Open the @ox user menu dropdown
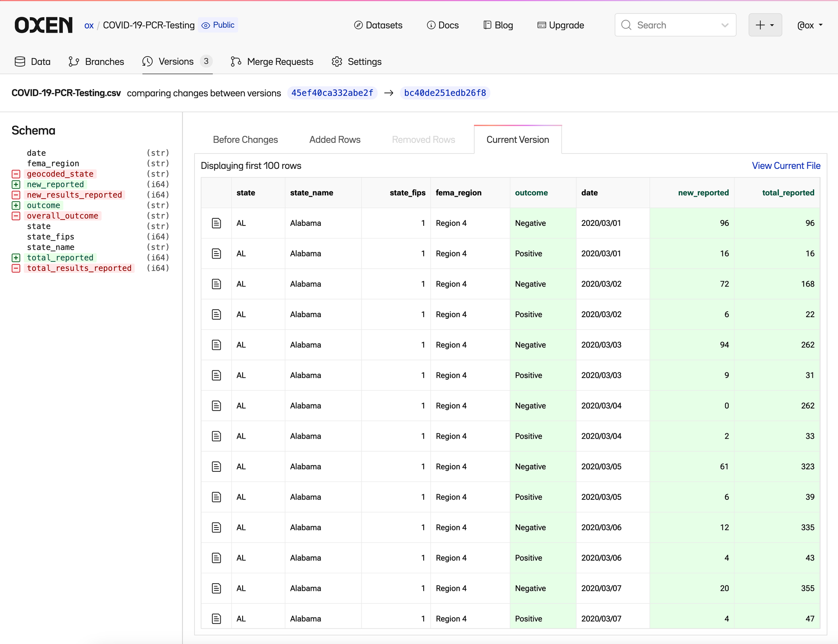This screenshot has width=838, height=644. click(x=810, y=25)
